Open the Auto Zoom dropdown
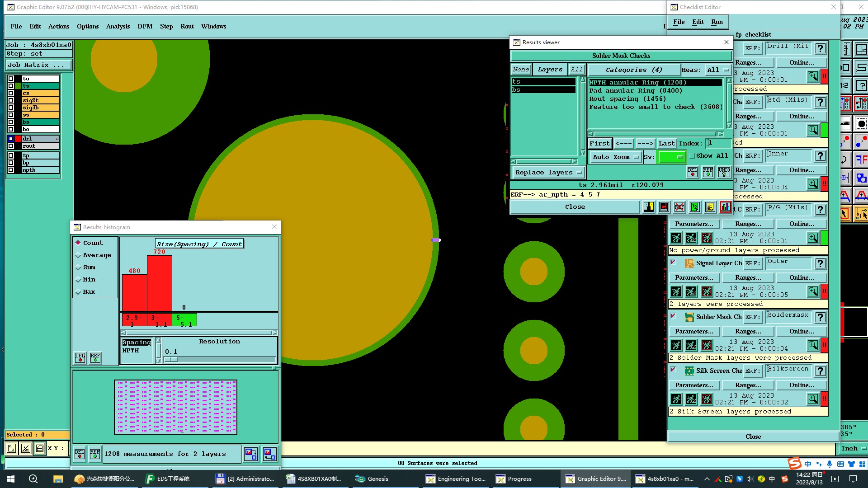The height and width of the screenshot is (488, 868). (615, 157)
